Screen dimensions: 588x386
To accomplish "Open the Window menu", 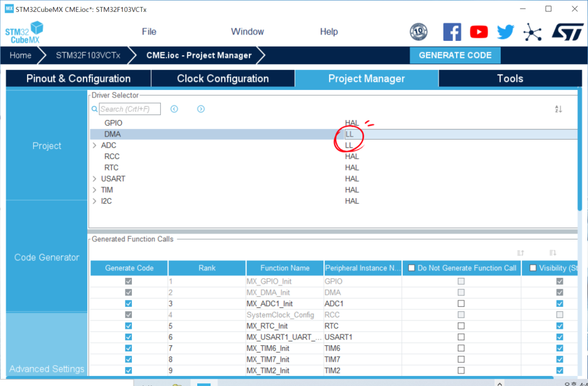I will pyautogui.click(x=247, y=31).
